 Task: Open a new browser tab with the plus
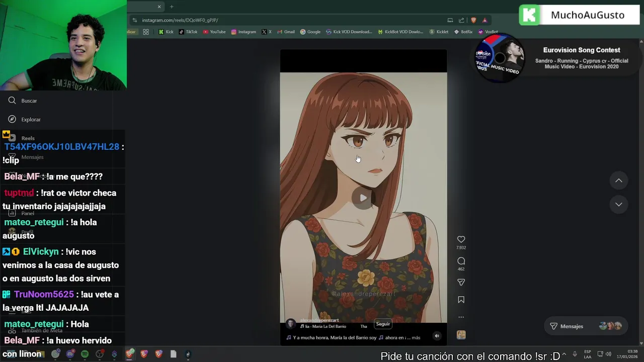pyautogui.click(x=172, y=7)
